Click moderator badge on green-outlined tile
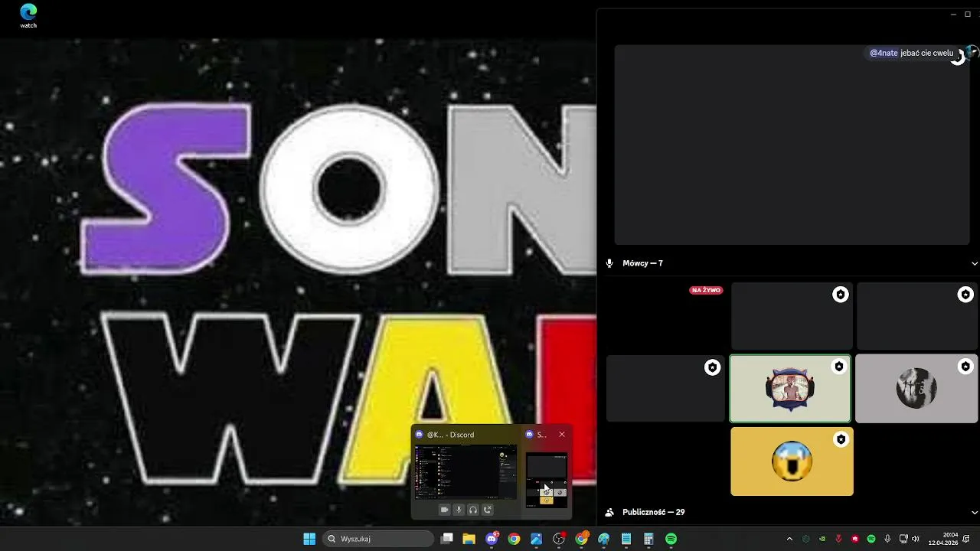 [839, 367]
